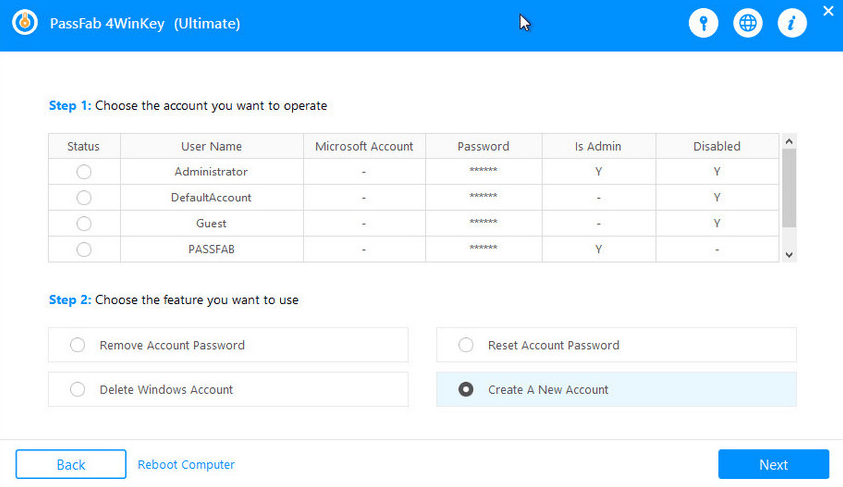This screenshot has width=843, height=487.
Task: Select Create A New Account option
Action: pos(466,390)
